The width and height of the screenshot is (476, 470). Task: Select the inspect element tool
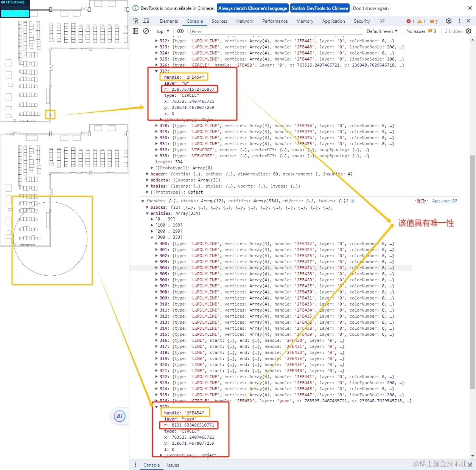[135, 21]
